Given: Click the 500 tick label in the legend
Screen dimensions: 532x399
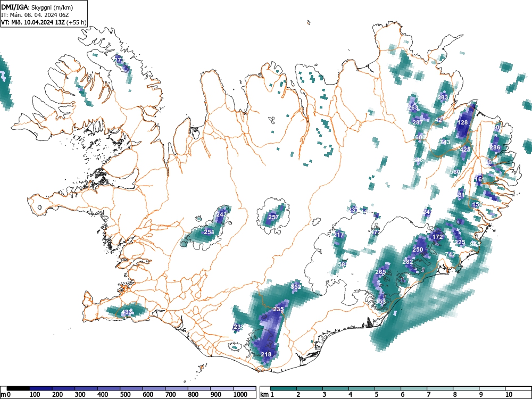Looking at the screenshot, I should 126,395.
